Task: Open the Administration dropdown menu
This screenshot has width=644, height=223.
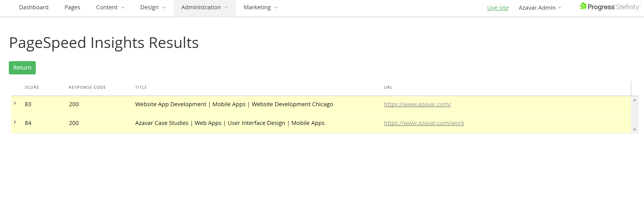Action: point(204,8)
